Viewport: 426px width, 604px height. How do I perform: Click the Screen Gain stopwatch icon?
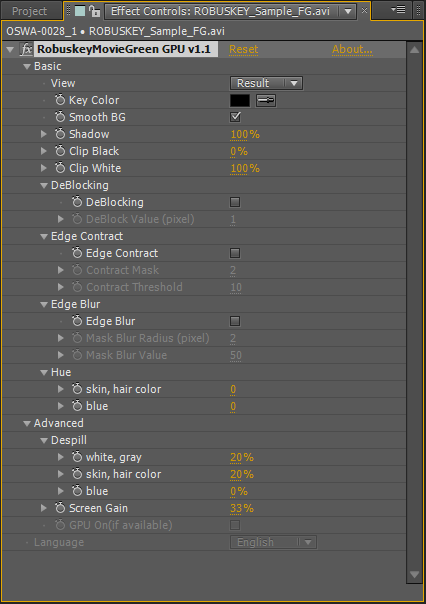point(60,508)
